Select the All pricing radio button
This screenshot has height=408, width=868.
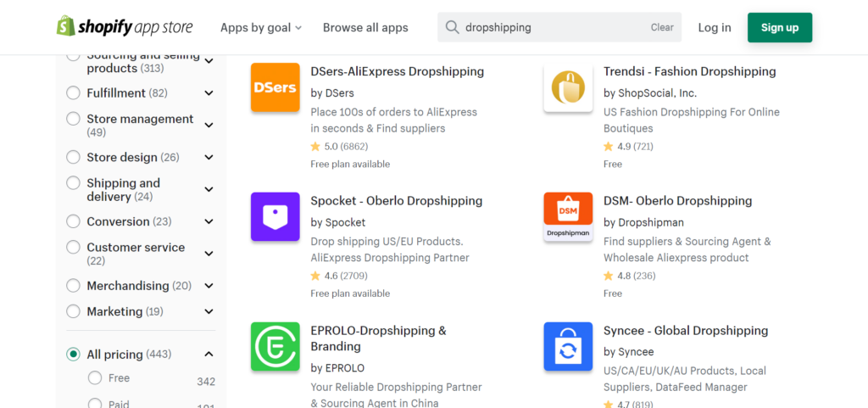pyautogui.click(x=73, y=355)
